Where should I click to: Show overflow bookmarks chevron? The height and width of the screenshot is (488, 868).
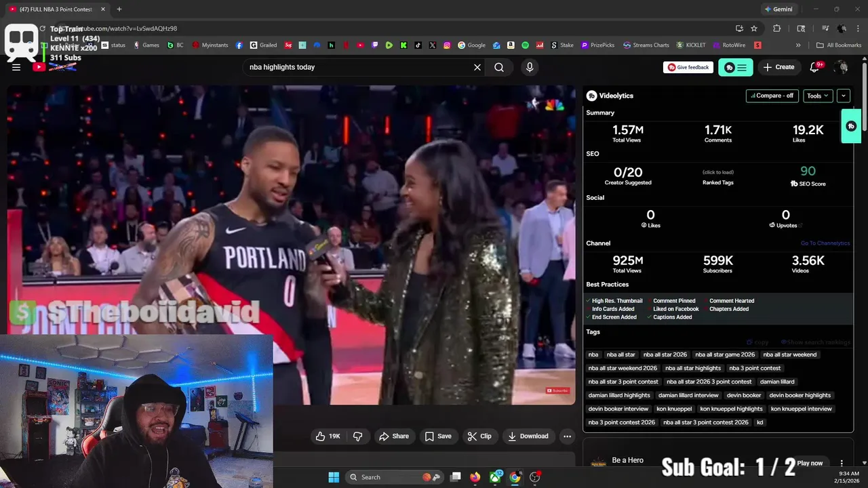(798, 45)
